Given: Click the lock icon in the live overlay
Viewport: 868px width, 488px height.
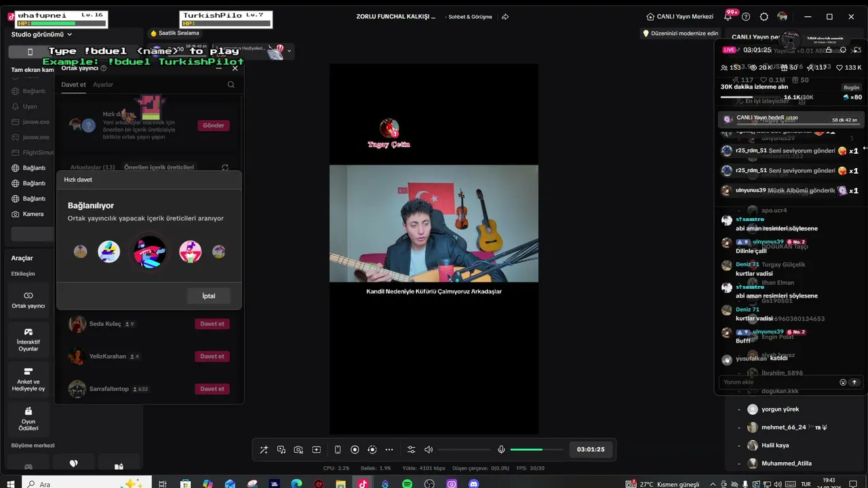Looking at the screenshot, I should pos(829,50).
